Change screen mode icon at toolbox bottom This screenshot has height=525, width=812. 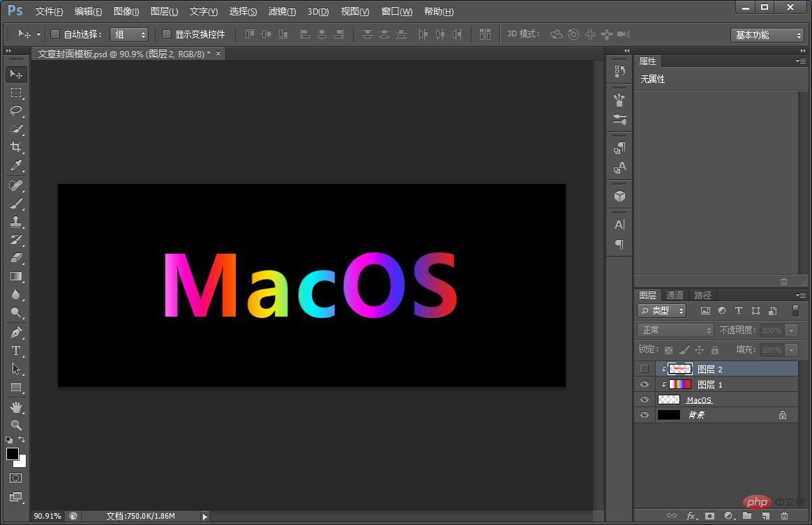click(16, 497)
